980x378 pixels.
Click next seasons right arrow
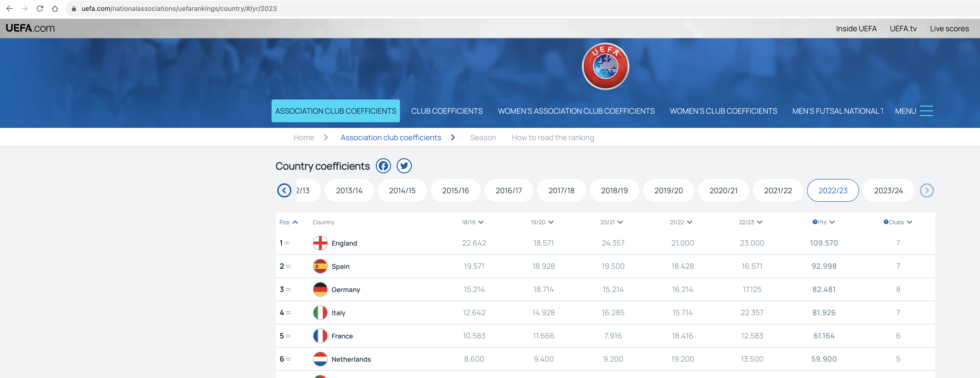927,190
